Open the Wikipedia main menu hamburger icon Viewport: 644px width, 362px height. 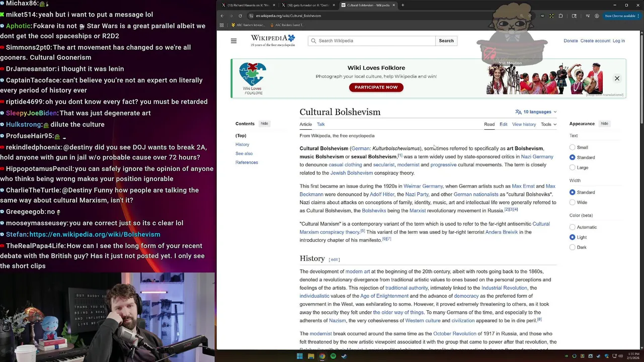coord(233,41)
